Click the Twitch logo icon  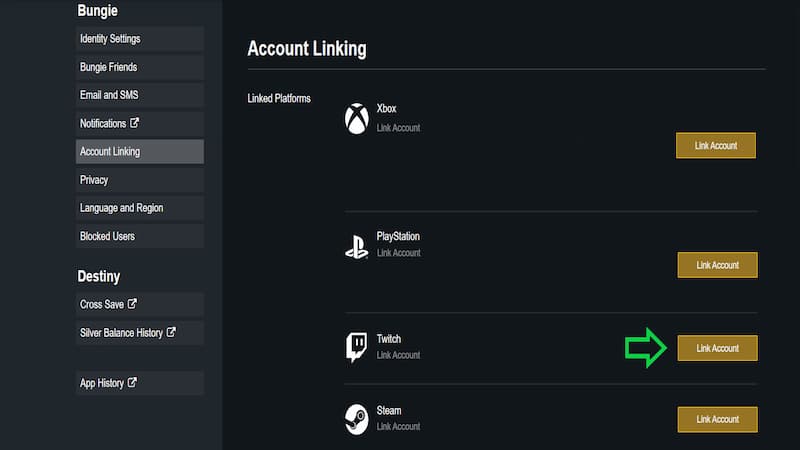(x=356, y=347)
